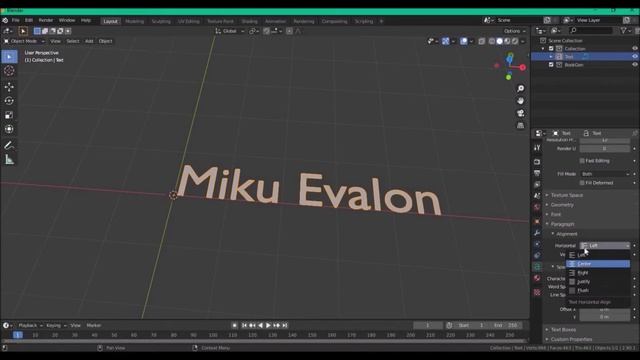Click the current frame number field
This screenshot has width=640, height=360.
pos(428,325)
